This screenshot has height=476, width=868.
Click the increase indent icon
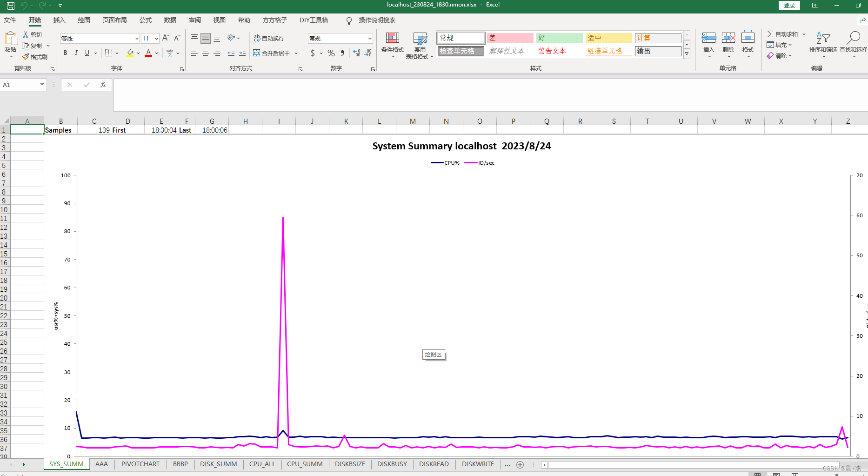click(242, 53)
